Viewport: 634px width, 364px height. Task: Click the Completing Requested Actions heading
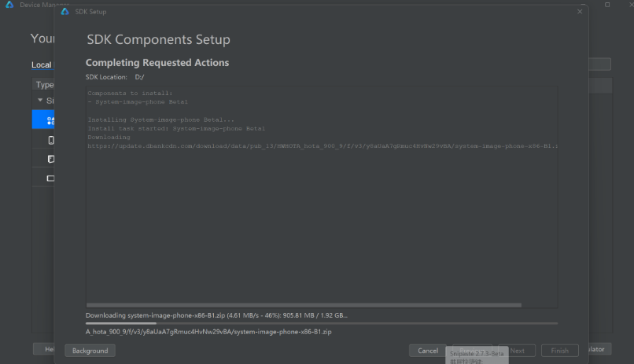coord(157,63)
